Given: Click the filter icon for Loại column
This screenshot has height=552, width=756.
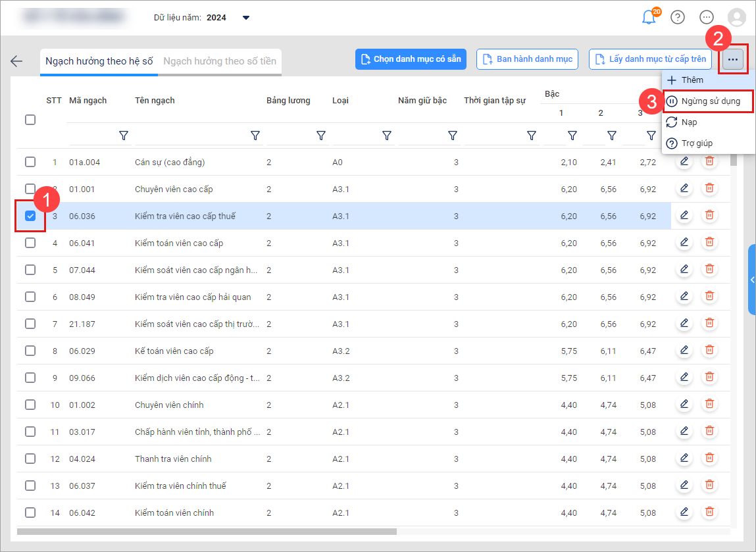Looking at the screenshot, I should [387, 136].
